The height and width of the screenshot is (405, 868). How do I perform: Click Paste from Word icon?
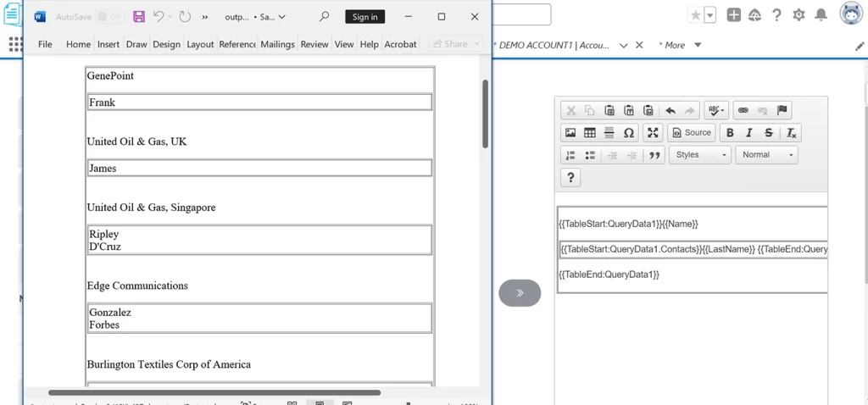[648, 110]
